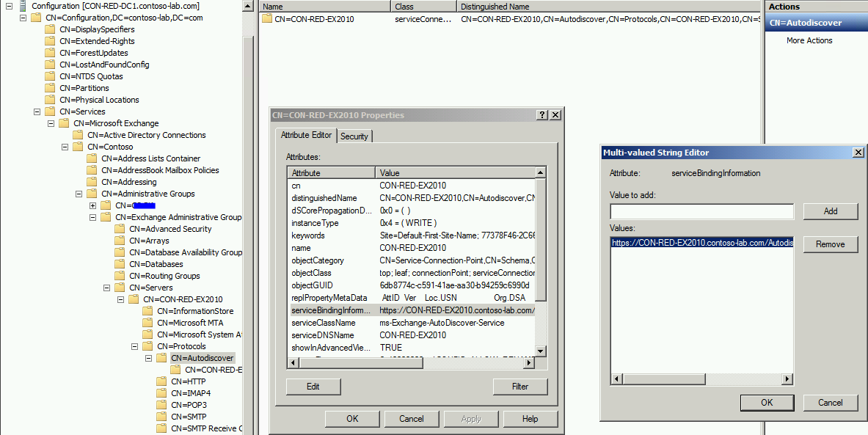868x435 pixels.
Task: Collapse the CN=Administrative Groups node
Action: (79, 194)
